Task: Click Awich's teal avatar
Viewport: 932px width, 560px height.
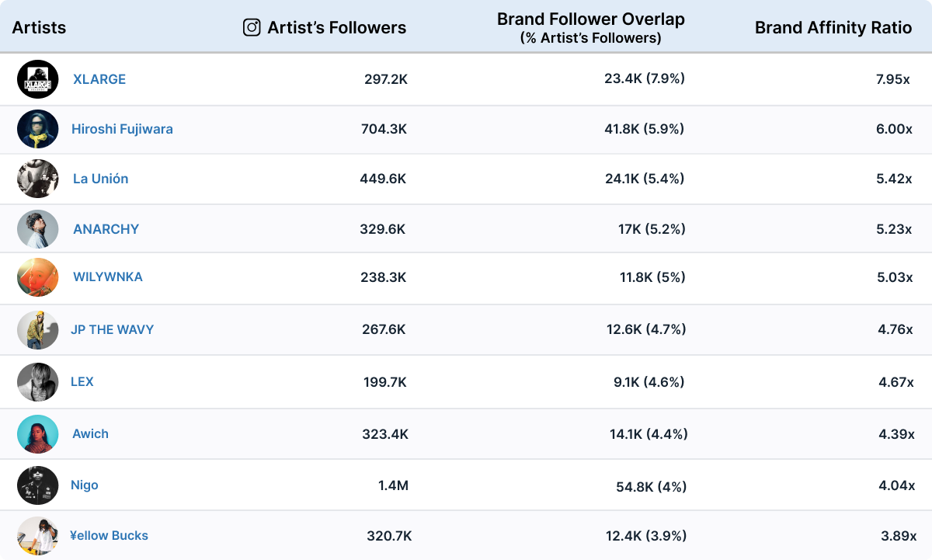Action: (x=38, y=434)
